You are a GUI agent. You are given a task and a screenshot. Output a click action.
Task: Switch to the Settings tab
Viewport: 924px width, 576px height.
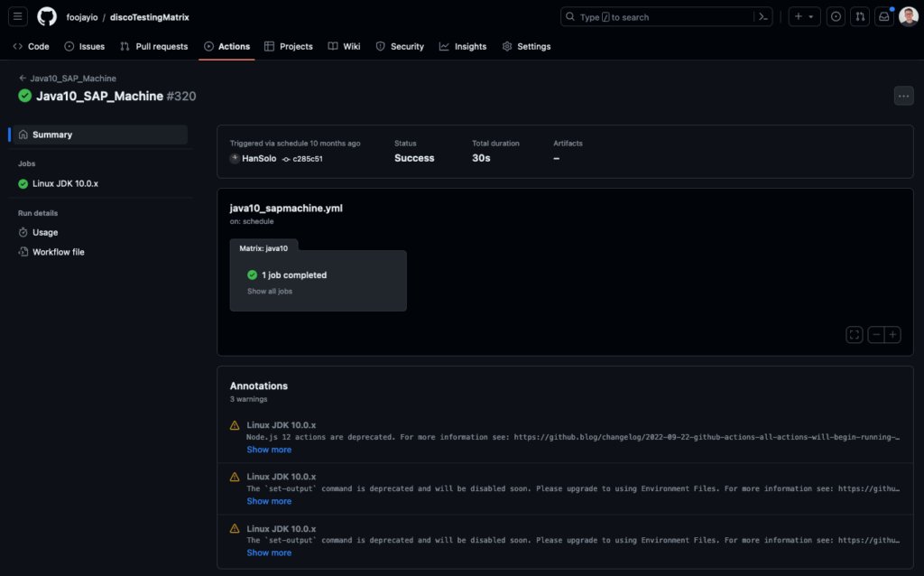click(527, 46)
